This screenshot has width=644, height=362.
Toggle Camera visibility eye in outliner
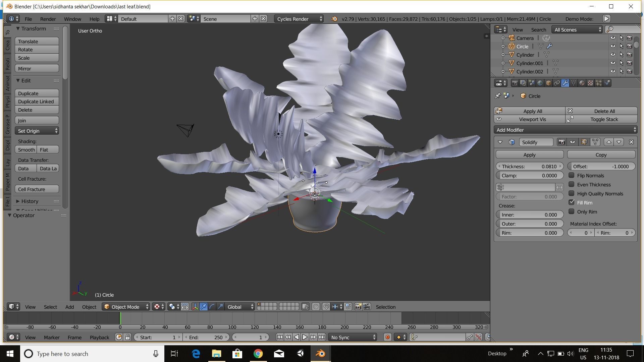pyautogui.click(x=612, y=38)
